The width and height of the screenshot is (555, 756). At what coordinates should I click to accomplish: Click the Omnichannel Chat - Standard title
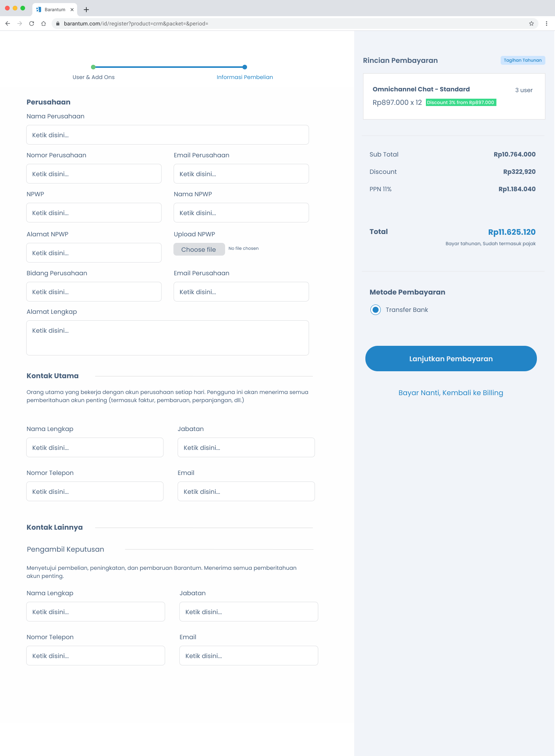click(421, 89)
